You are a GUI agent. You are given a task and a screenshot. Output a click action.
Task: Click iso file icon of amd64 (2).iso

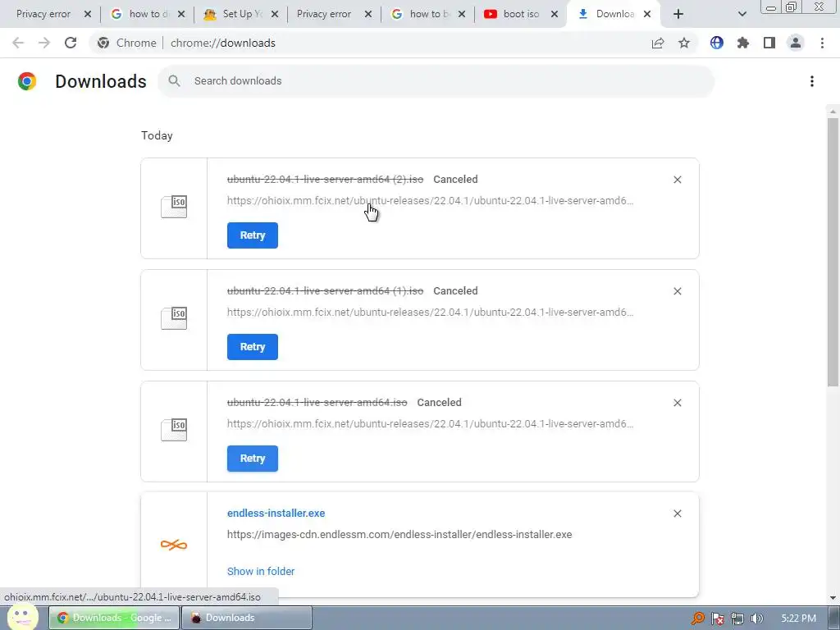pos(174,207)
